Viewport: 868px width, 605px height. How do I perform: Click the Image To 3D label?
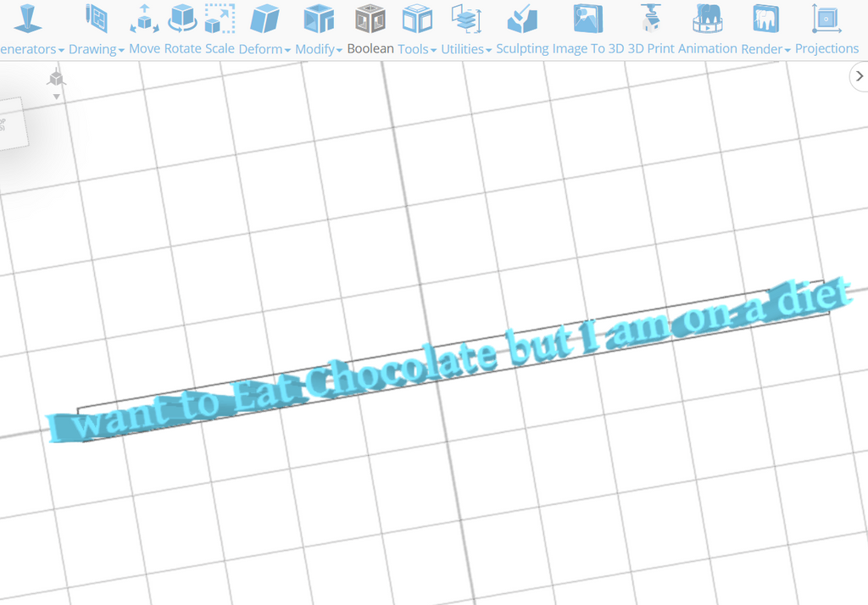pos(588,48)
